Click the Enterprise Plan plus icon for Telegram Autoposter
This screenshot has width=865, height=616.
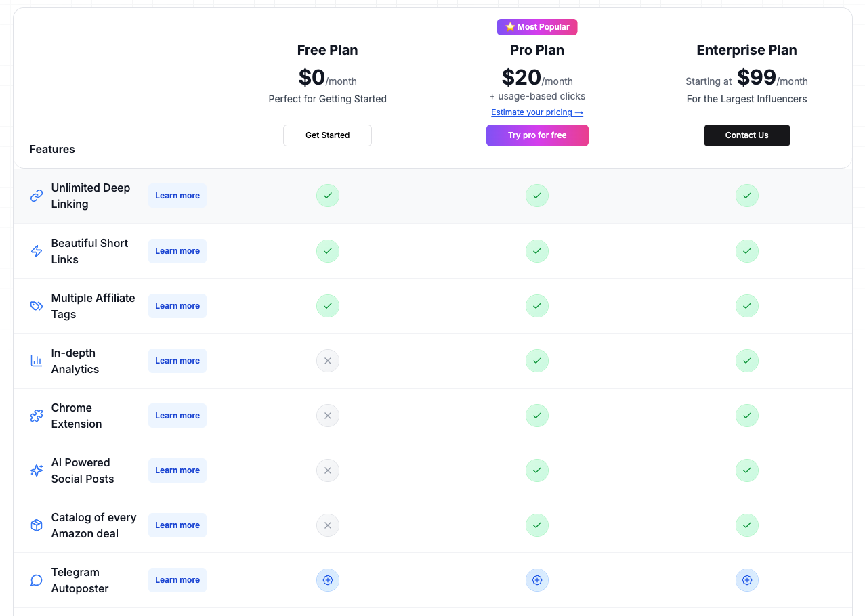pyautogui.click(x=746, y=580)
